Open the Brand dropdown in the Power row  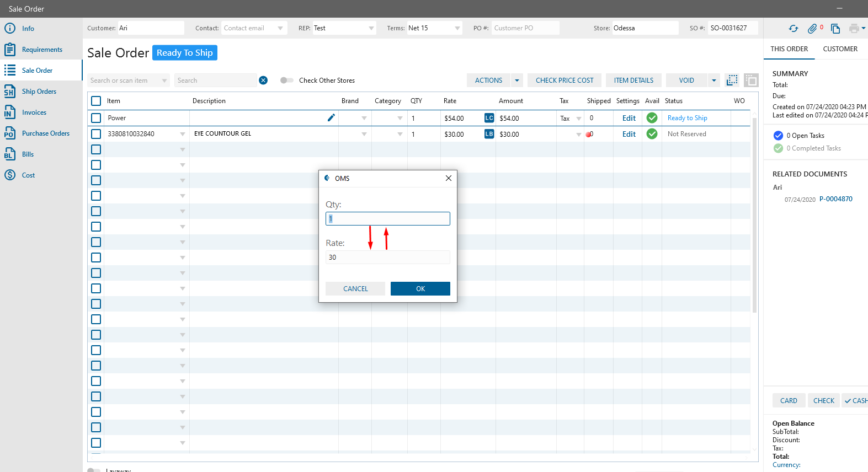364,119
